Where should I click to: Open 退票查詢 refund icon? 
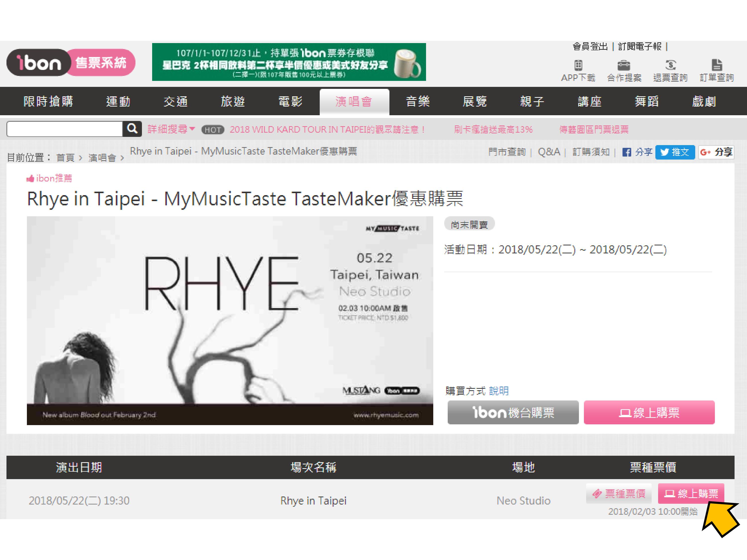670,65
